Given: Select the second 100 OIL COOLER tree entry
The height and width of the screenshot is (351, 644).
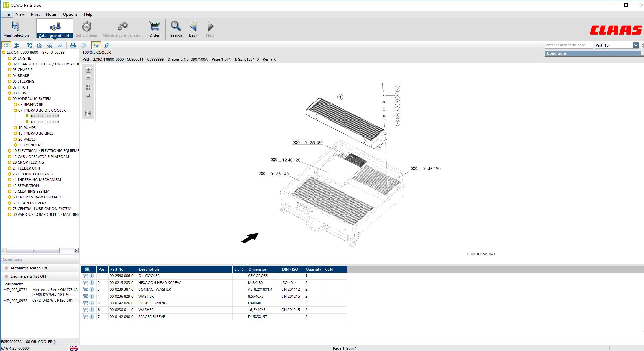Looking at the screenshot, I should coord(45,122).
